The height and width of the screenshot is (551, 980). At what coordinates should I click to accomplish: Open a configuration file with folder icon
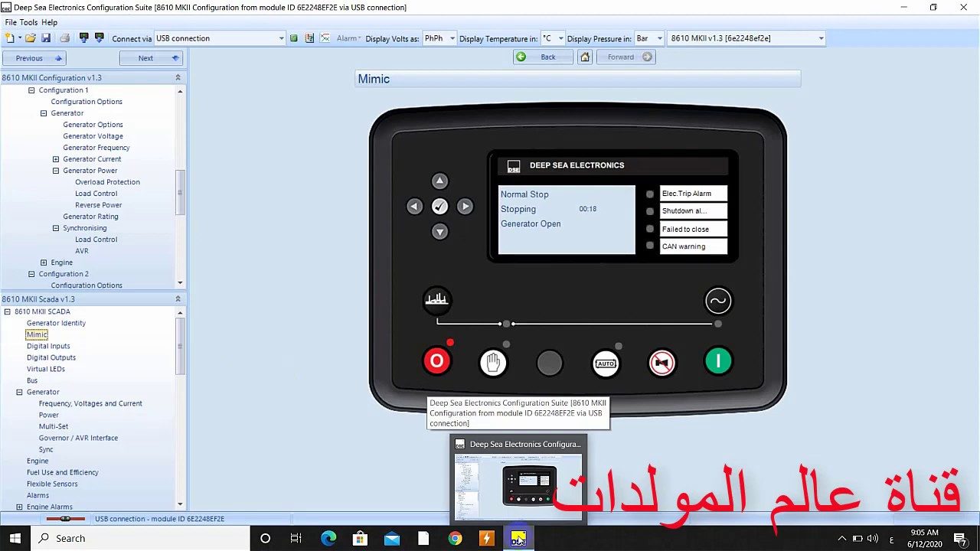coord(31,38)
